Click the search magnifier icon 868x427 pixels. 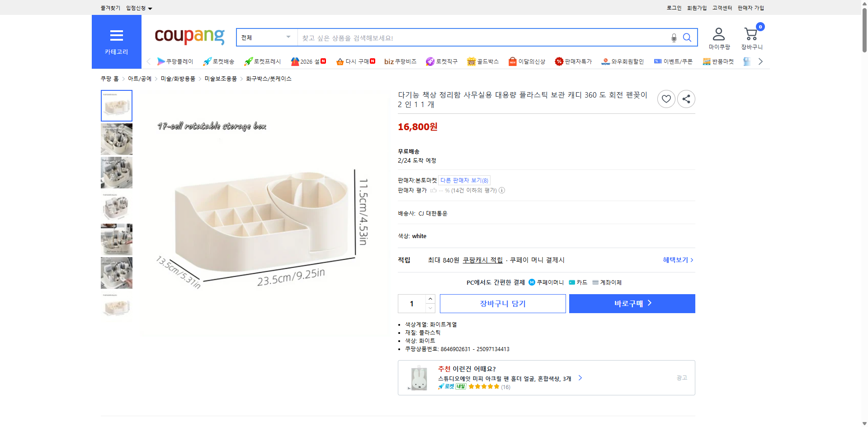pyautogui.click(x=687, y=38)
